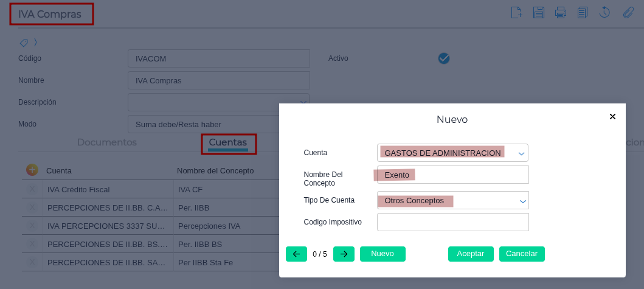The image size is (644, 289).
Task: Toggle the Activo checkbox
Action: [444, 58]
